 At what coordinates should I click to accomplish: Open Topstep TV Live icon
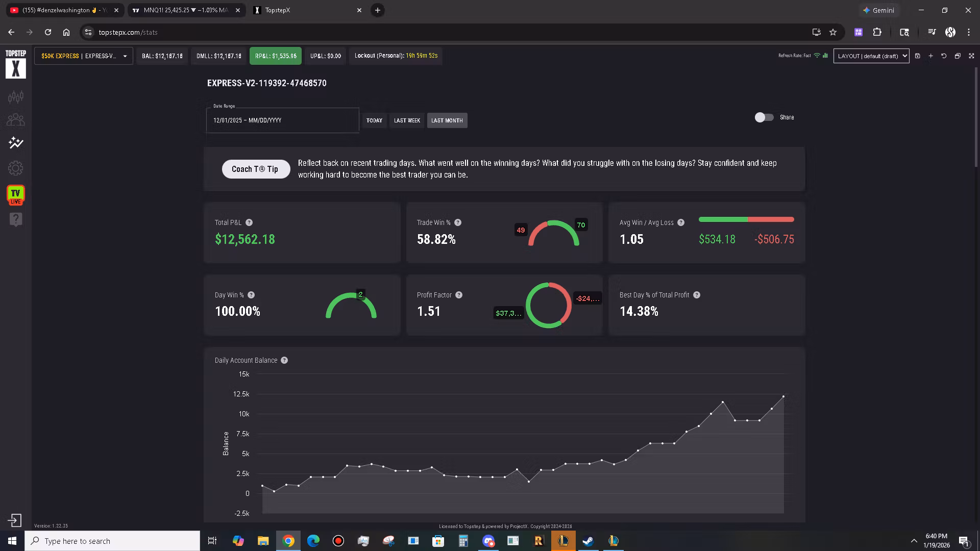(x=16, y=195)
